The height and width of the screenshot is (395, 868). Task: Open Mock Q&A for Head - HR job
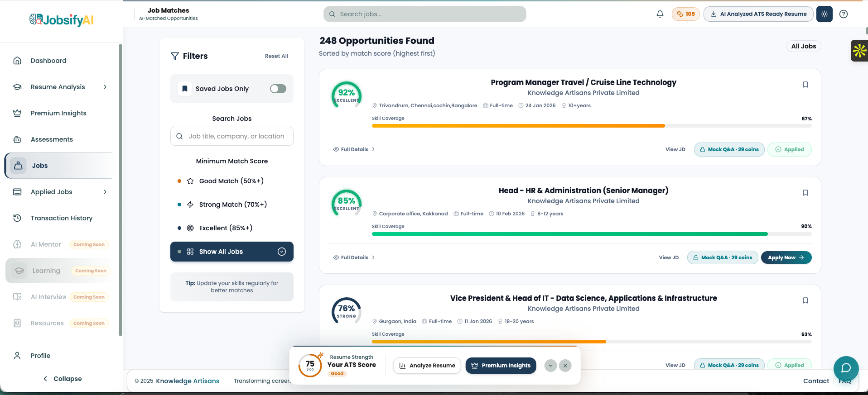click(x=723, y=257)
